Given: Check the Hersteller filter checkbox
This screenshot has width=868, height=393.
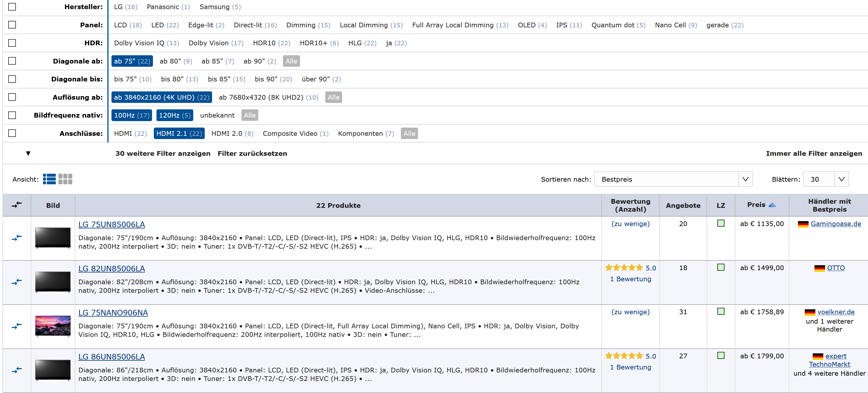Looking at the screenshot, I should (x=12, y=7).
